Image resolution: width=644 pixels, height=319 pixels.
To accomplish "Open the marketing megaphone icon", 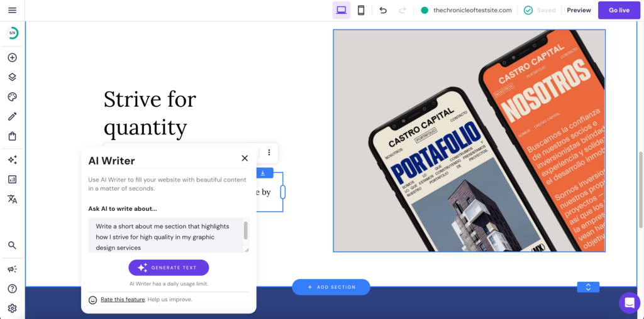I will 12,269.
